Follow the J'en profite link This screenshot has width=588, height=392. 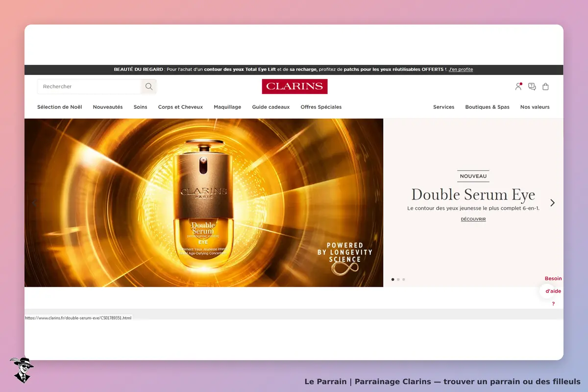(x=461, y=70)
